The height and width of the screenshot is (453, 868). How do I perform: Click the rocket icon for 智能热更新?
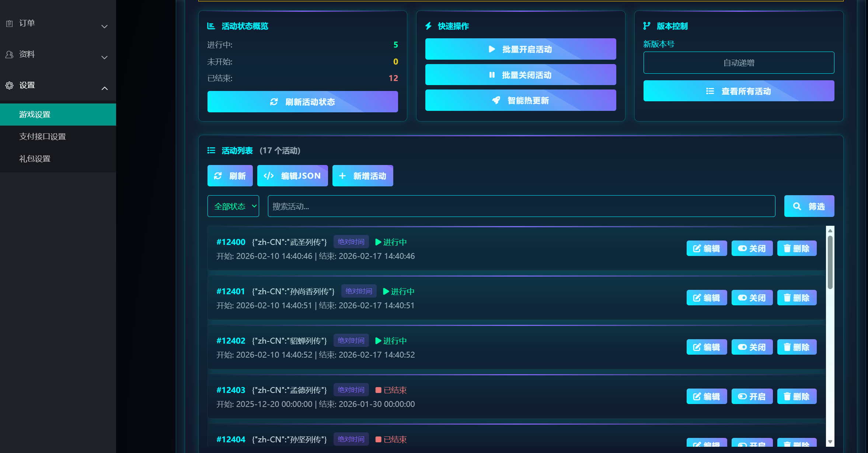click(x=496, y=101)
